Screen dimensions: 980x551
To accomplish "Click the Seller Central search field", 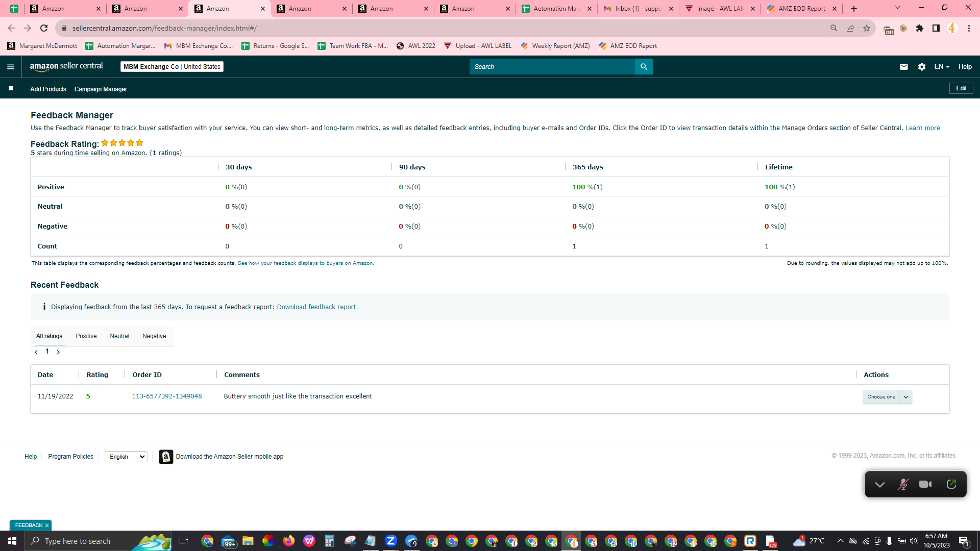I will pos(552,67).
